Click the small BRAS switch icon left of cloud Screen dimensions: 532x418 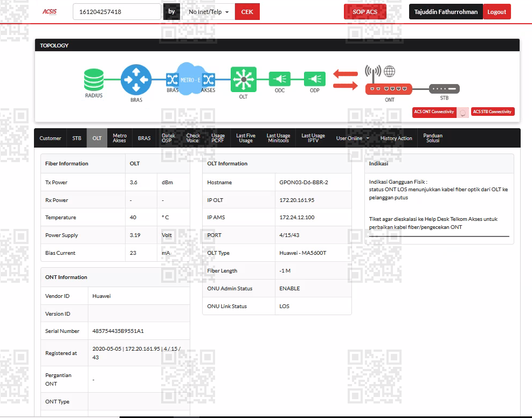click(x=172, y=80)
